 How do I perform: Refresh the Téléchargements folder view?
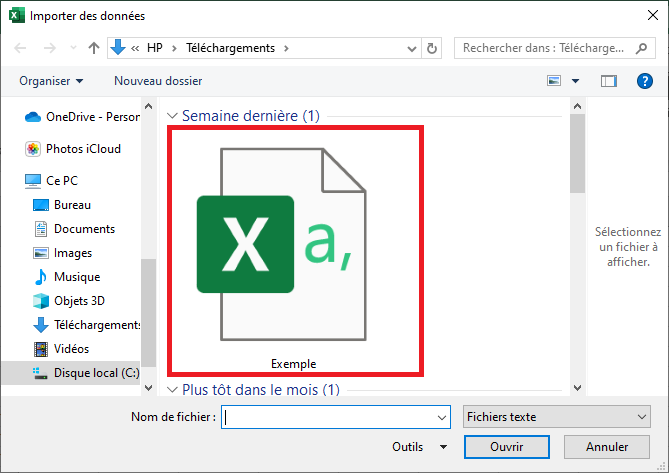432,48
